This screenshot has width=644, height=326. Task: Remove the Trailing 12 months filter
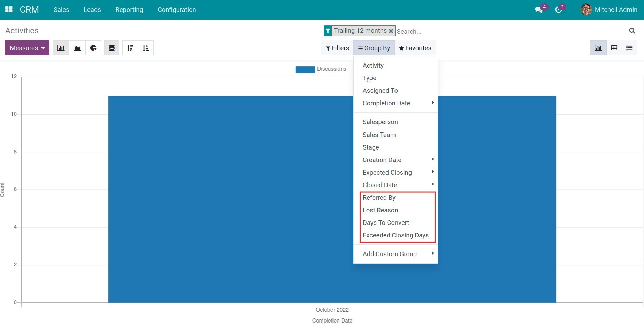391,31
